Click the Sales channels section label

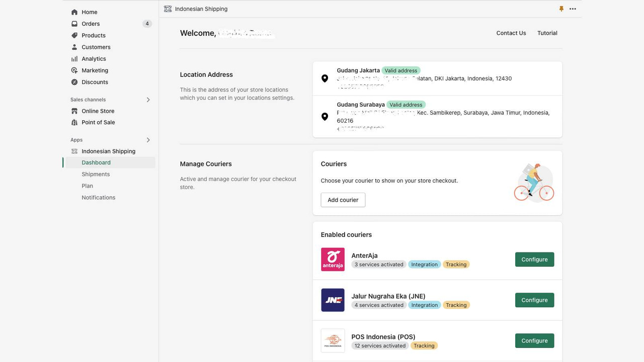88,100
